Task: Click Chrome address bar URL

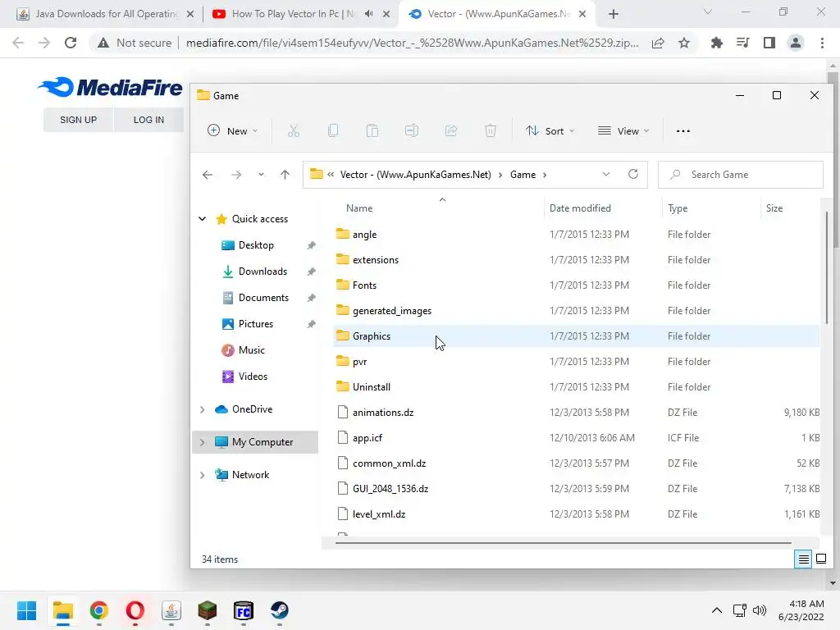Action: [x=412, y=43]
